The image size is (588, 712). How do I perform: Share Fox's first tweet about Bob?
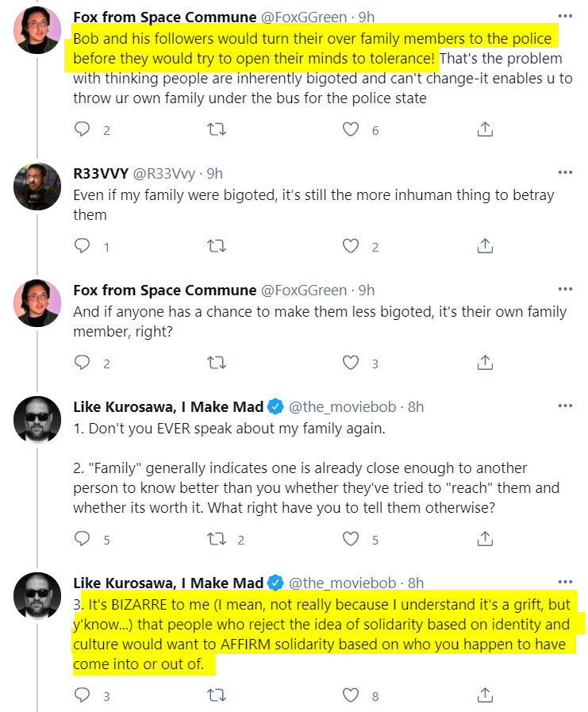point(486,129)
